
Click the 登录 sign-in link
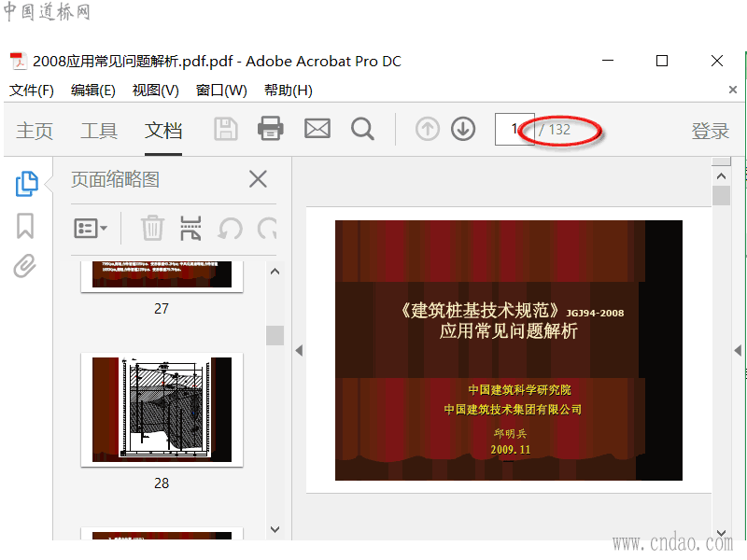[x=711, y=131]
